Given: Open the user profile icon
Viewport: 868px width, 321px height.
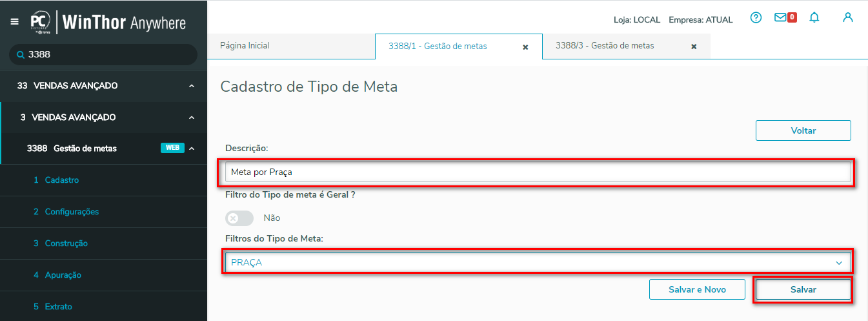Looking at the screenshot, I should pyautogui.click(x=848, y=18).
